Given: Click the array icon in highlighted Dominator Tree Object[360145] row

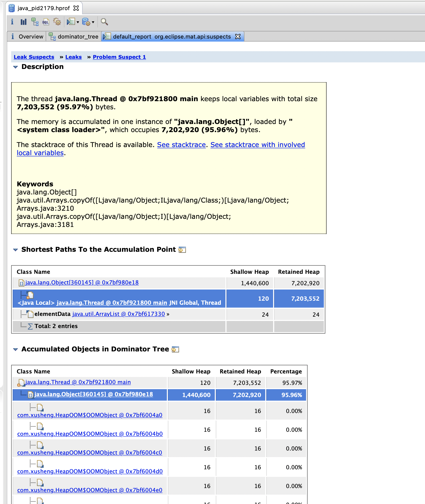Looking at the screenshot, I should pyautogui.click(x=31, y=395).
